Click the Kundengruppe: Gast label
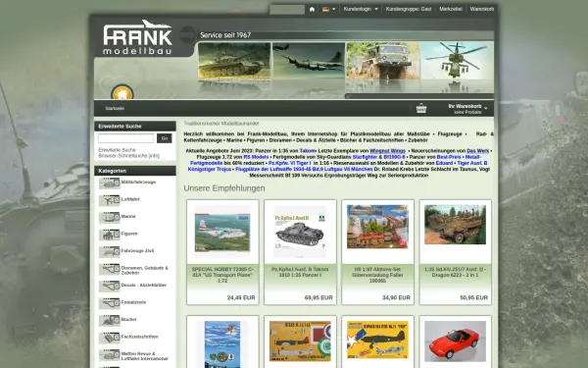This screenshot has width=588, height=368. point(409,9)
